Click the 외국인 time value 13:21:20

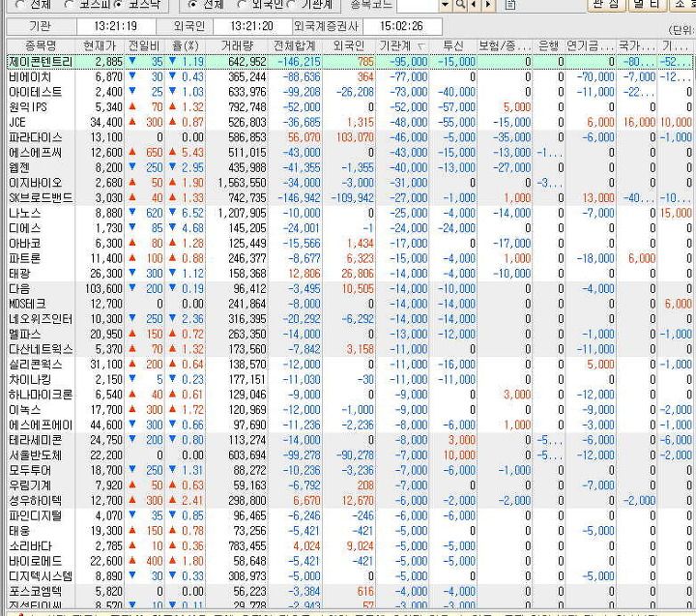[251, 26]
